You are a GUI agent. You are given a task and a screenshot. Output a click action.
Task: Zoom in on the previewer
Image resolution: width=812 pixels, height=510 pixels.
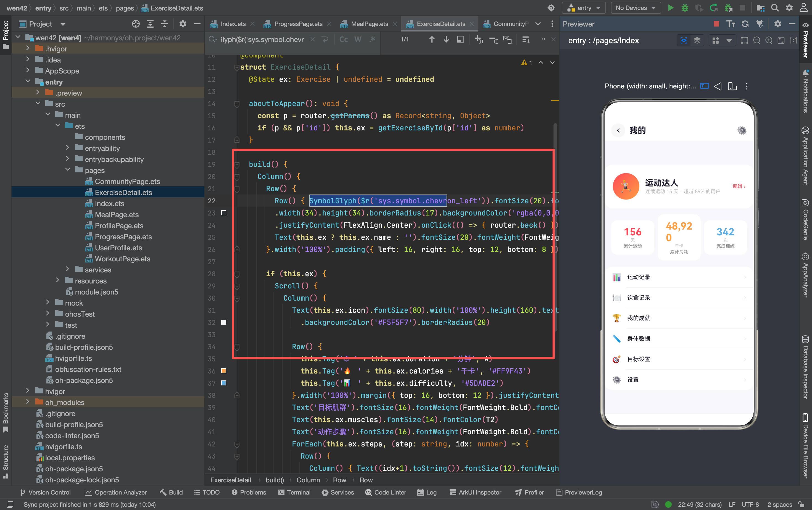[x=769, y=41]
